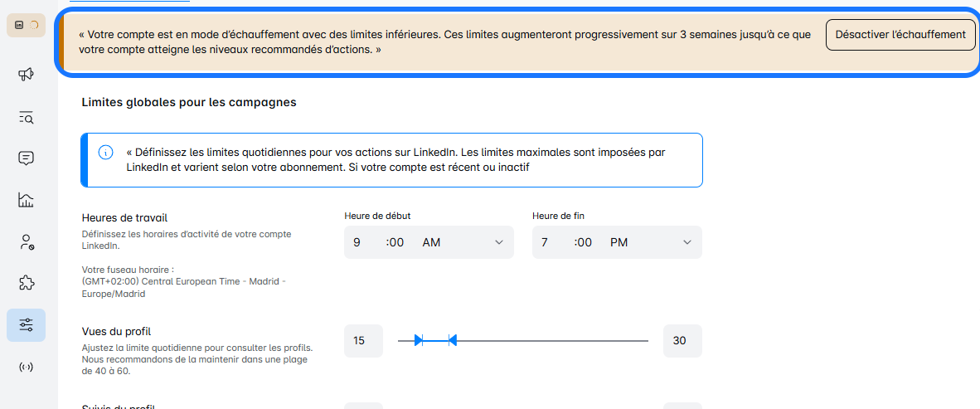Expand the Heure de fin dropdown chevron
The image size is (980, 409).
coord(687,242)
